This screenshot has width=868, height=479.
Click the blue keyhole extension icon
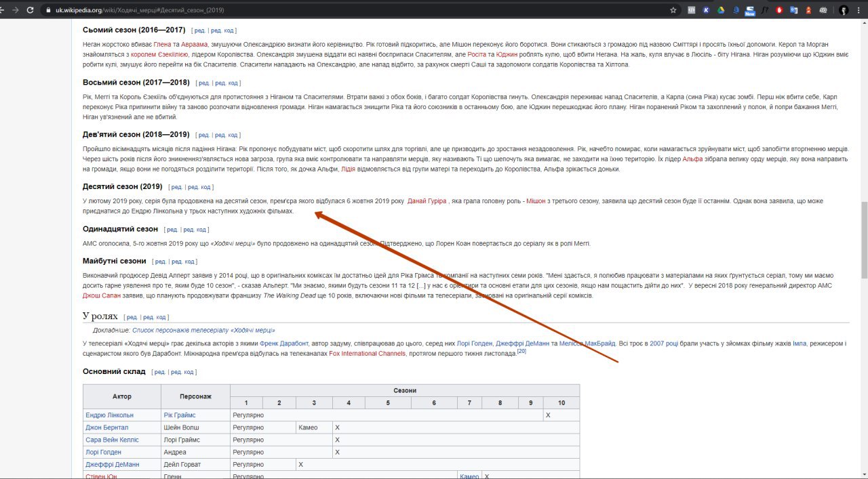[x=736, y=10]
